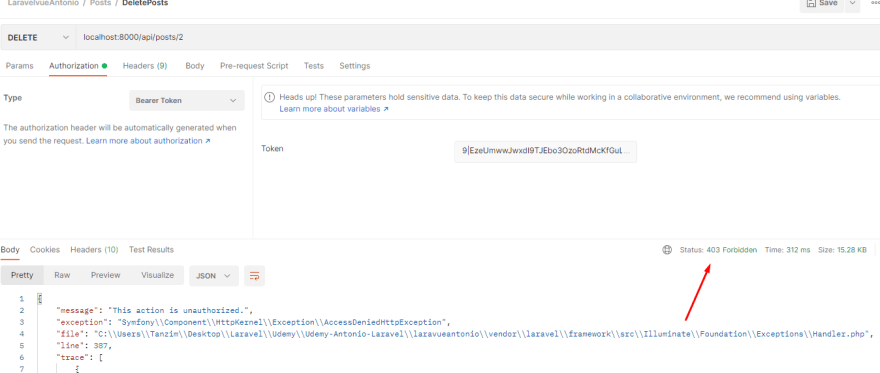
Task: Open the JSON format dropdown
Action: pyautogui.click(x=214, y=276)
